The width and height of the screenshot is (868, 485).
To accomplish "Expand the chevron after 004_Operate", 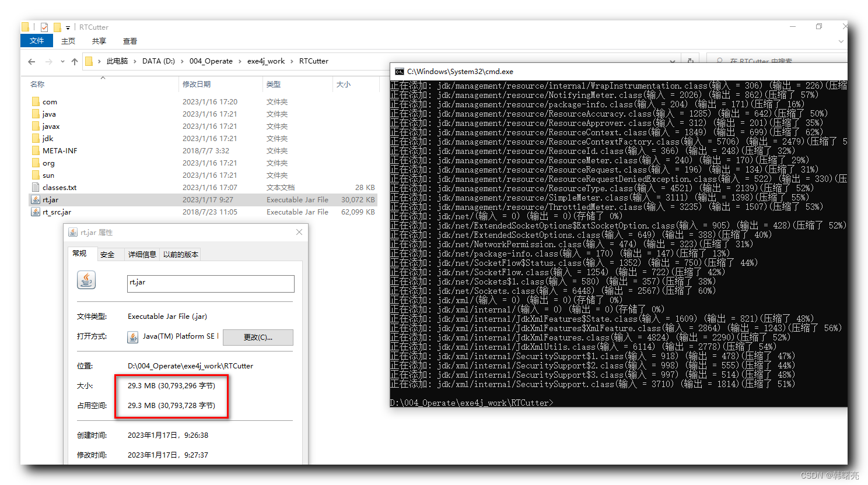I will click(x=240, y=61).
